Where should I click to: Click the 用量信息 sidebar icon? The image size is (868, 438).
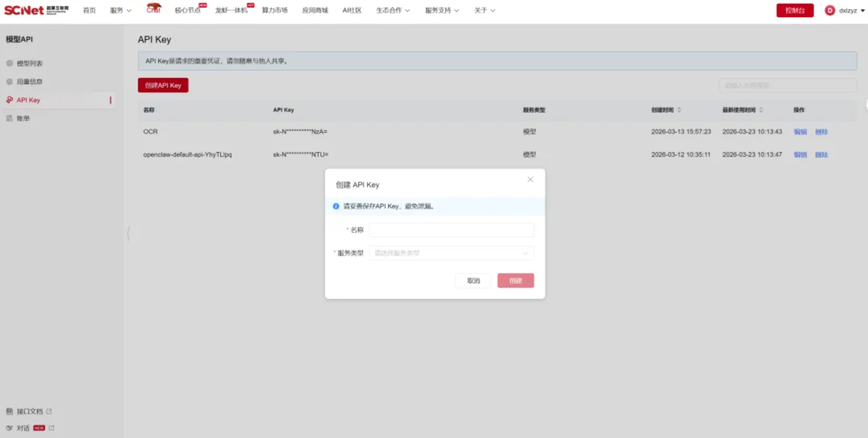[x=10, y=81]
